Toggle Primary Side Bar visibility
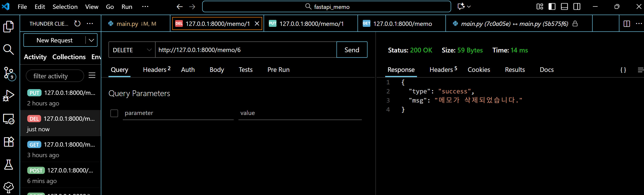Viewport: 644px width, 195px height. pyautogui.click(x=552, y=7)
